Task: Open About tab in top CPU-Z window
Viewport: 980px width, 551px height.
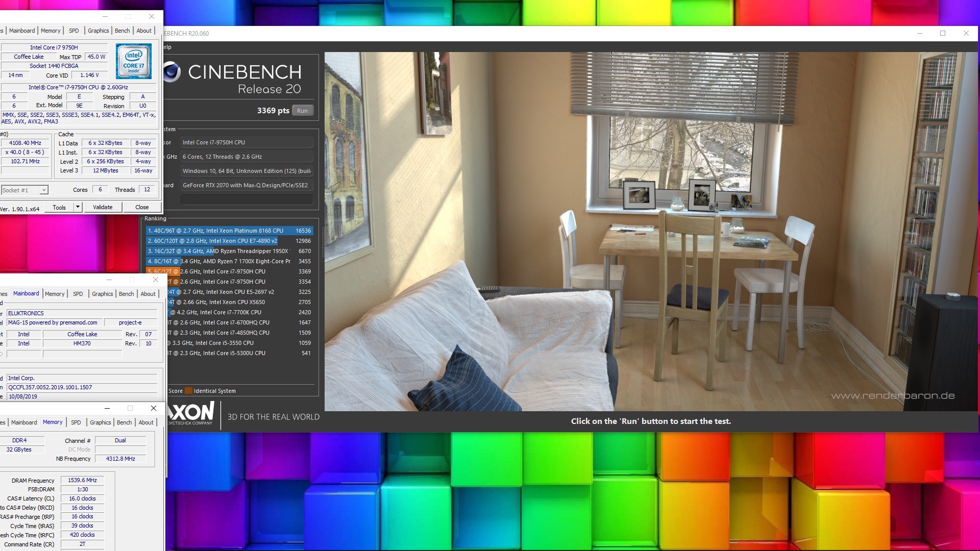Action: (x=144, y=31)
